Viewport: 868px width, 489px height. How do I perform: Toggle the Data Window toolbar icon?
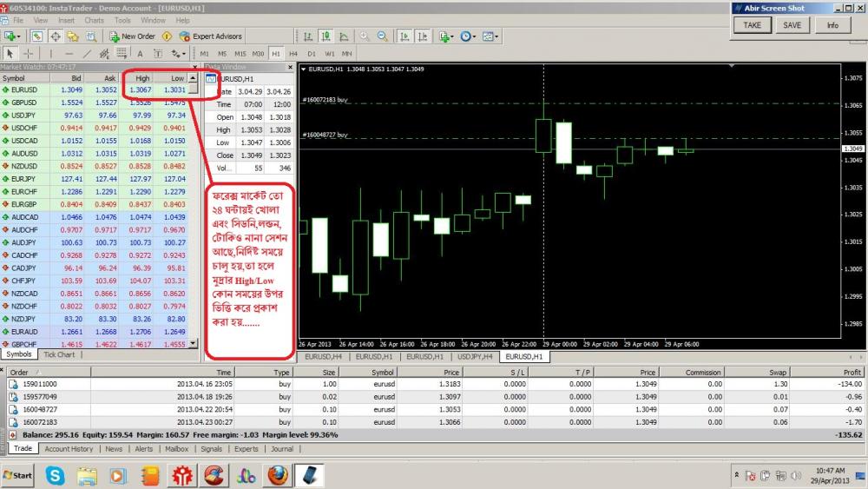[x=56, y=36]
